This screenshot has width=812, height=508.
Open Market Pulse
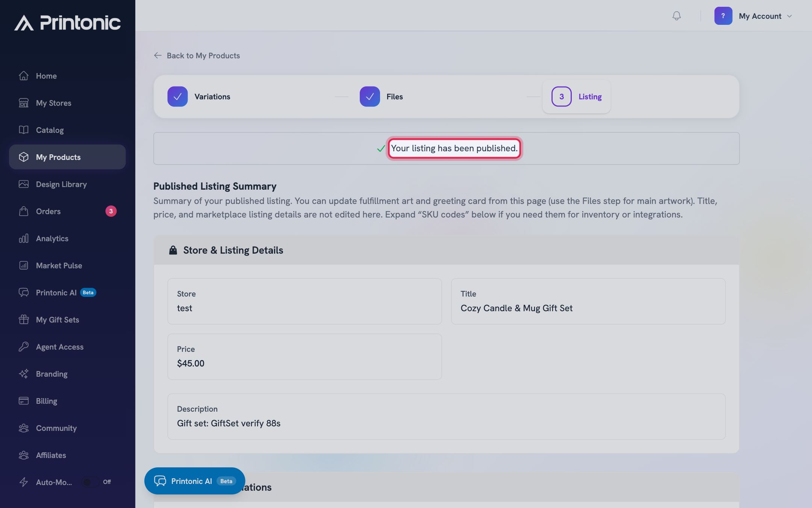coord(67,265)
